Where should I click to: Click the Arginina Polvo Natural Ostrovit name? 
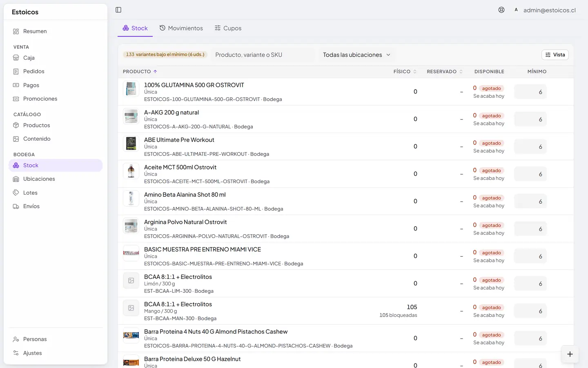pos(185,222)
